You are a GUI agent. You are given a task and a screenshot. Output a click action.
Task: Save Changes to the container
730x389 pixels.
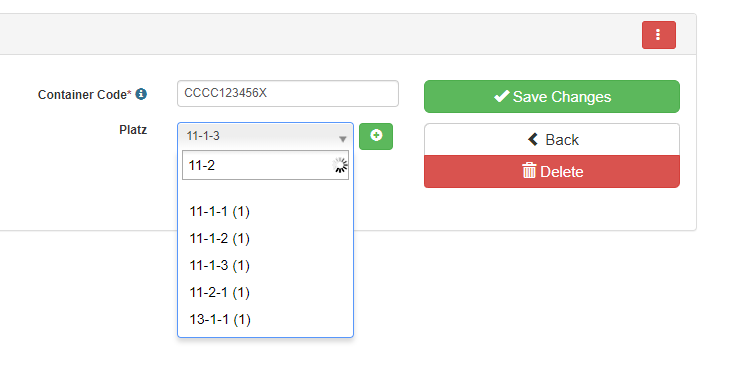[552, 96]
